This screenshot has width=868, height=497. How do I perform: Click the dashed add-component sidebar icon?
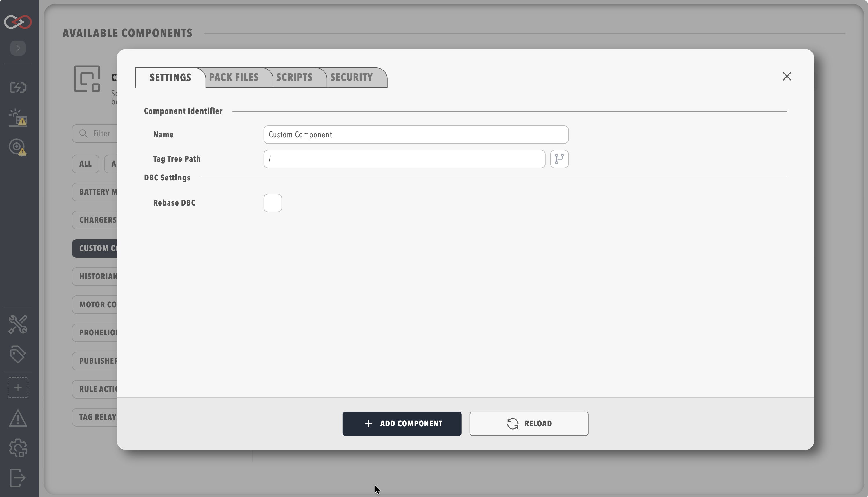coord(18,388)
